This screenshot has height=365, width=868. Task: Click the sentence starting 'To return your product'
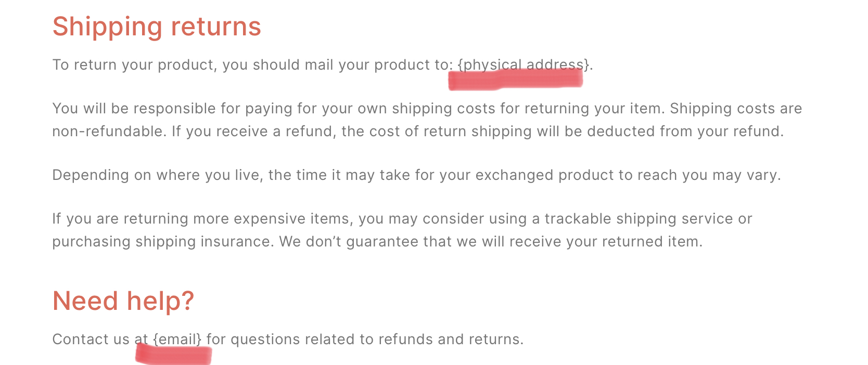click(323, 65)
